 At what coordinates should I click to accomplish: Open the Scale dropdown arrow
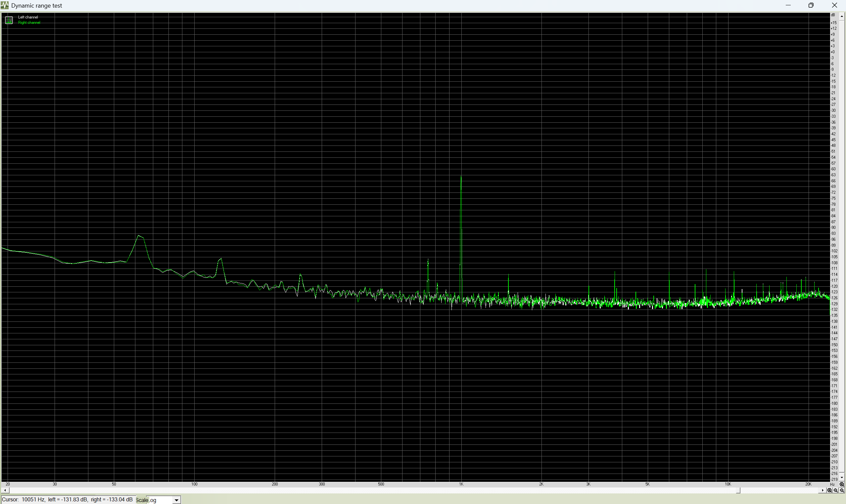[x=176, y=500]
